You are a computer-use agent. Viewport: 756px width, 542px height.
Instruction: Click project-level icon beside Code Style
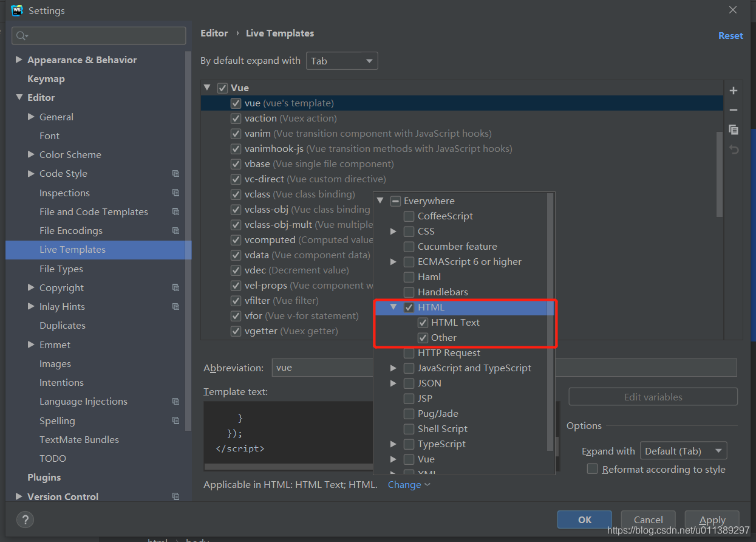pos(175,174)
